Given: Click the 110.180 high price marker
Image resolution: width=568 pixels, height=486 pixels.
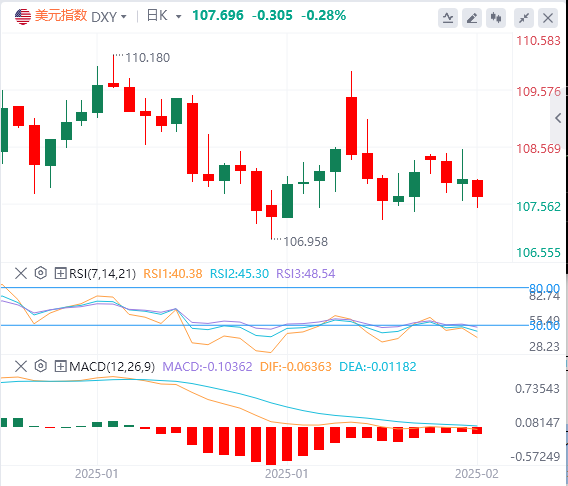Looking at the screenshot, I should pos(147,58).
